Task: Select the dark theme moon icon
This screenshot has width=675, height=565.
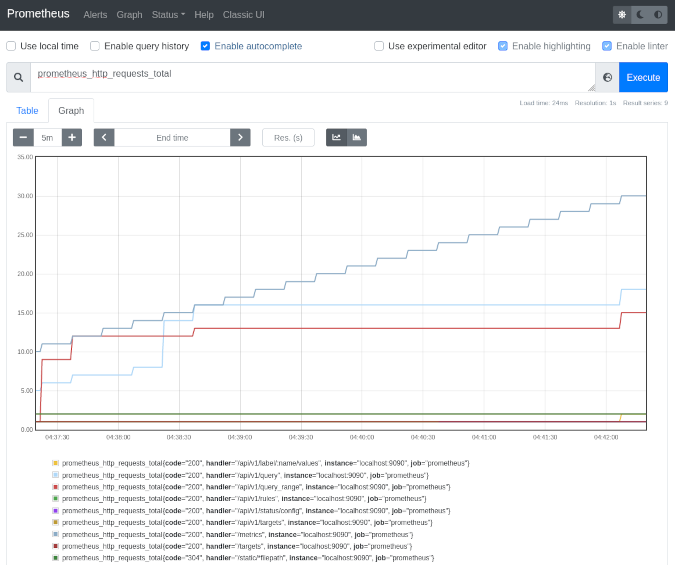Action: point(640,15)
